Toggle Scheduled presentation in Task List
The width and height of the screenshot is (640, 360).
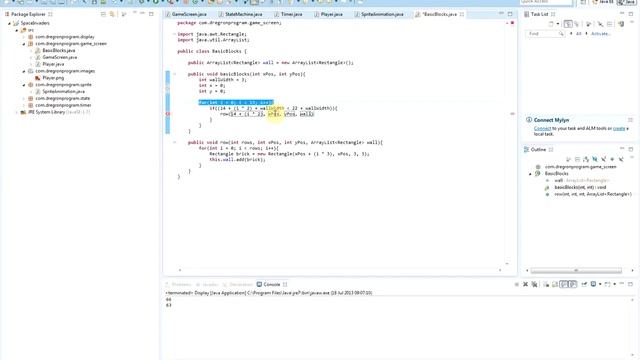(576, 24)
